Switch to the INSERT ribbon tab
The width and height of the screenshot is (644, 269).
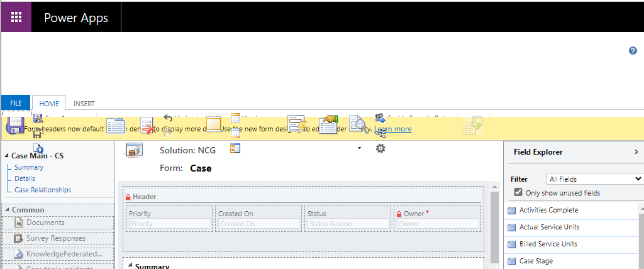point(84,104)
